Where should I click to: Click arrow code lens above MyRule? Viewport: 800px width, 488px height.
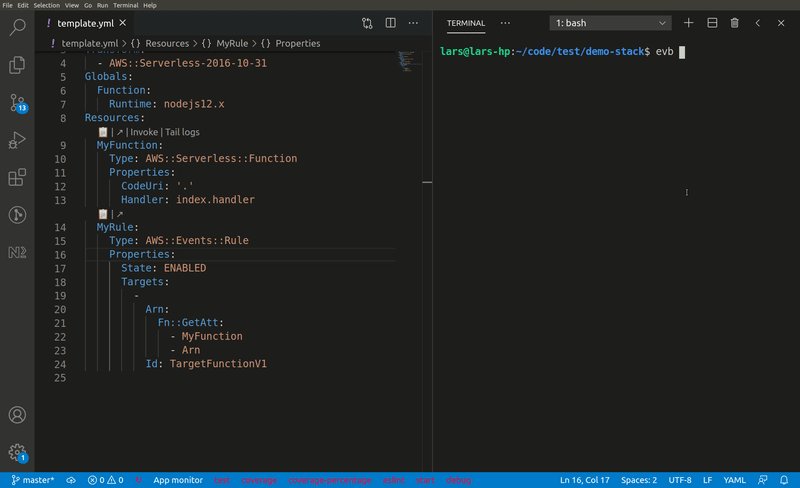(x=119, y=214)
